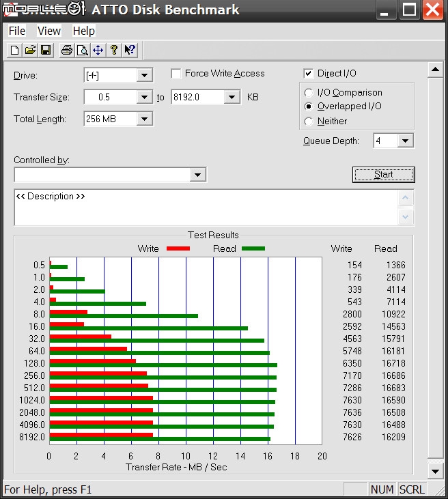
Task: Open the Drive dropdown showing [-f-]
Action: [x=144, y=75]
